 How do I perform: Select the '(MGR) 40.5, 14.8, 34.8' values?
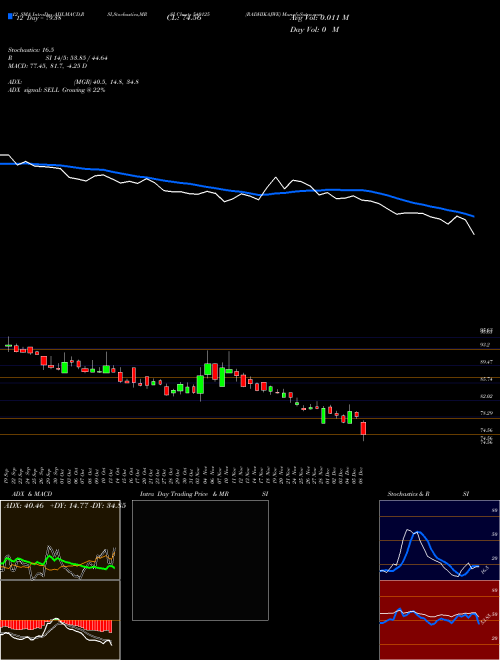tap(106, 82)
